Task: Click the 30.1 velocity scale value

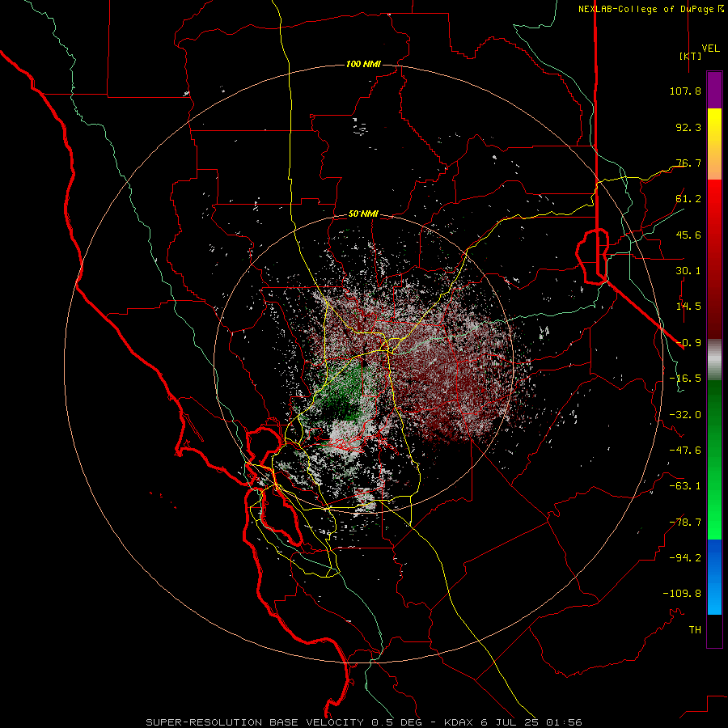Action: point(688,271)
